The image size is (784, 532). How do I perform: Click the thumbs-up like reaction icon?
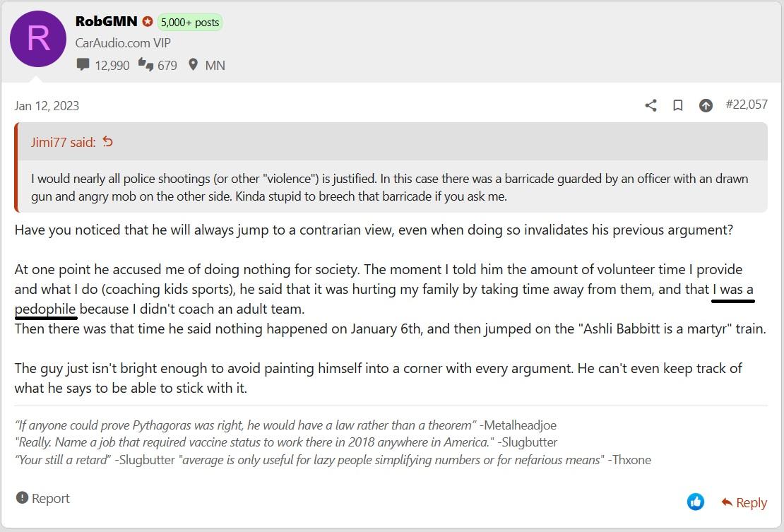coord(696,502)
